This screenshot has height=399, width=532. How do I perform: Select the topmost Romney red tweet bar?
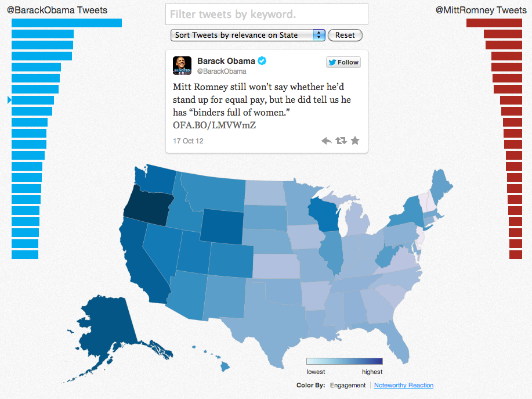pyautogui.click(x=494, y=23)
